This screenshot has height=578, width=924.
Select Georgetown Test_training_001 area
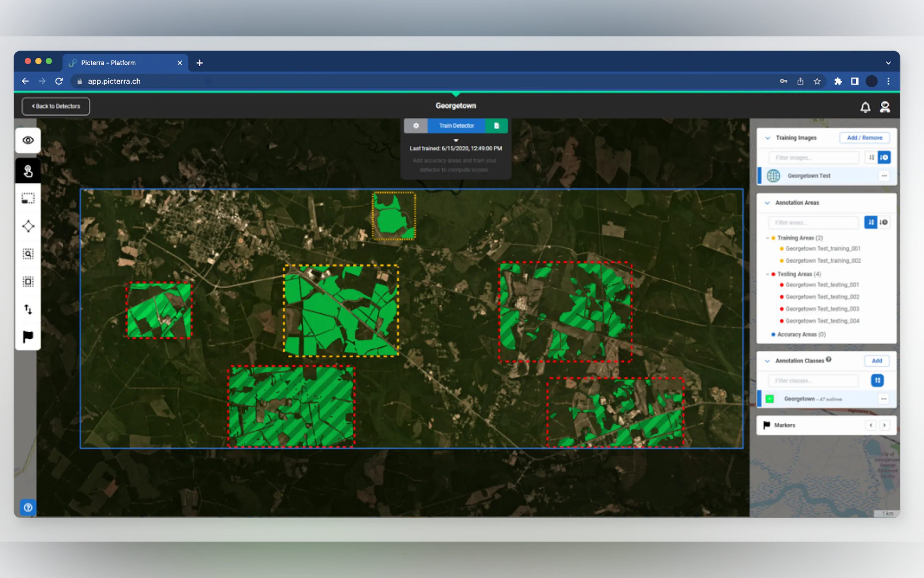pos(823,249)
